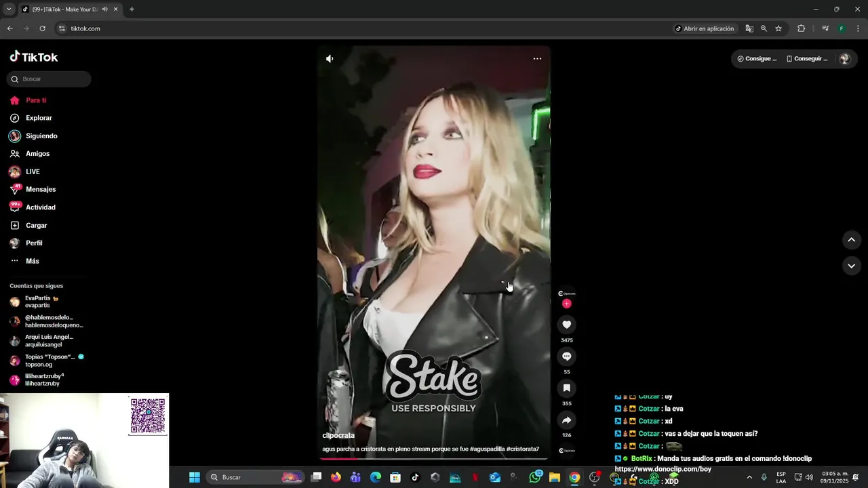The height and width of the screenshot is (488, 868).
Task: Open the Amigos page
Action: pyautogui.click(x=37, y=154)
